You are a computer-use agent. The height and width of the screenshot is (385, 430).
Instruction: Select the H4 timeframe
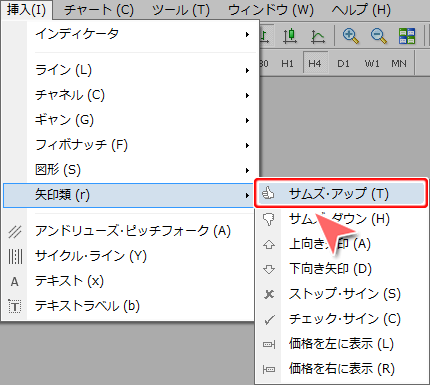click(x=315, y=63)
